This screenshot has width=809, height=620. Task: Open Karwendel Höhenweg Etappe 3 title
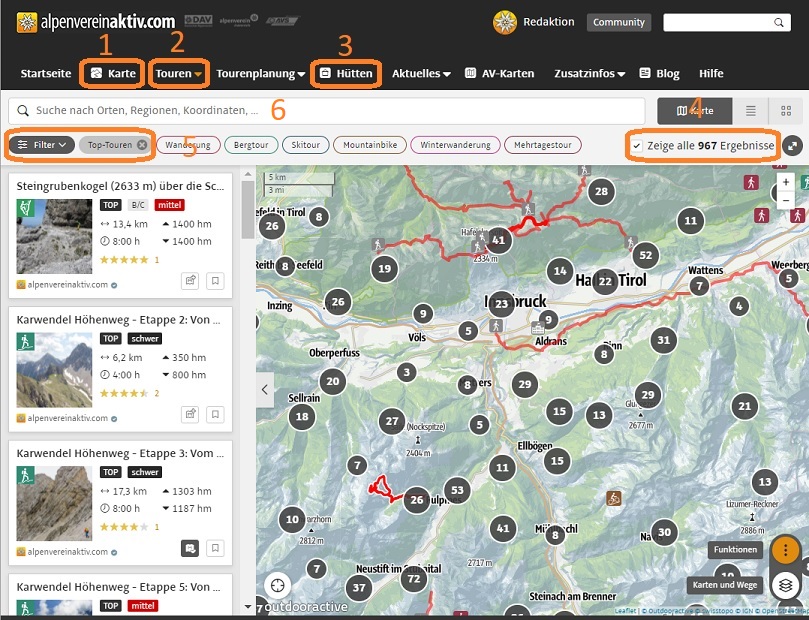pyautogui.click(x=120, y=453)
